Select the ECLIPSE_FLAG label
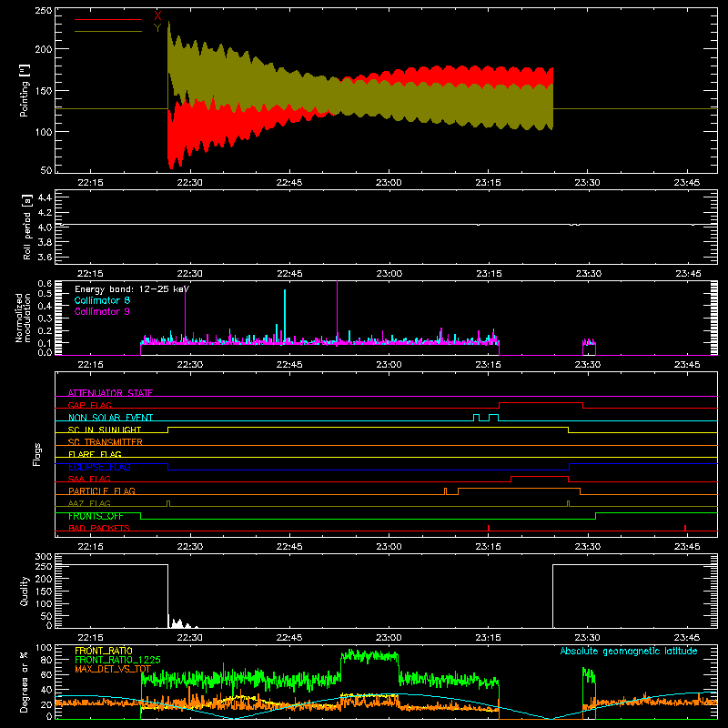 (99, 467)
